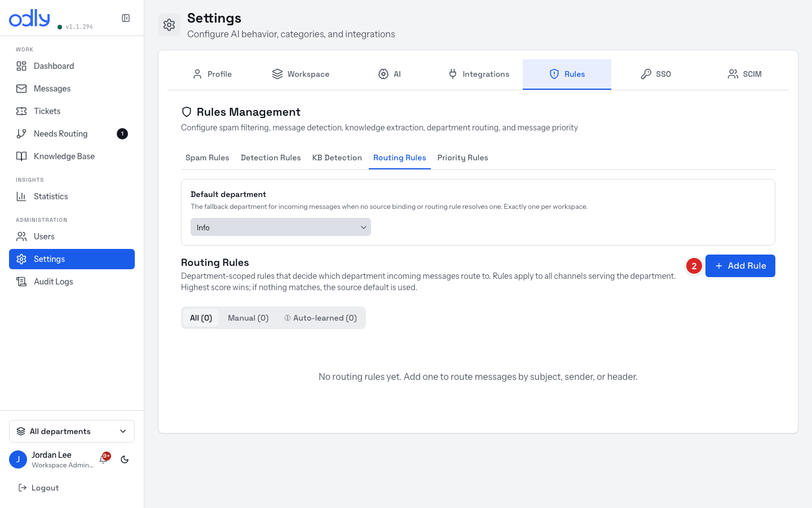Open the AI settings tab
This screenshot has width=812, height=508.
coord(390,74)
